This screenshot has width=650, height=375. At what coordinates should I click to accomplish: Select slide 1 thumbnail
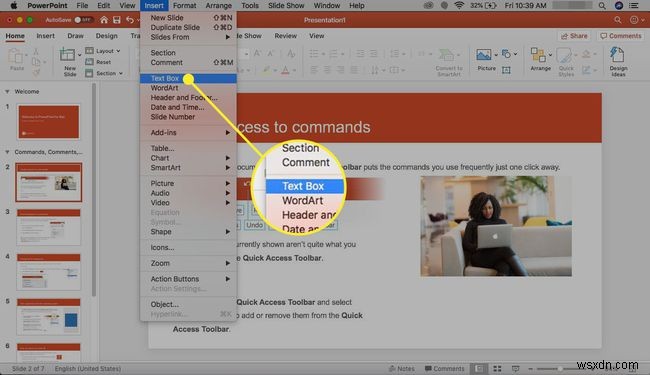(x=49, y=122)
